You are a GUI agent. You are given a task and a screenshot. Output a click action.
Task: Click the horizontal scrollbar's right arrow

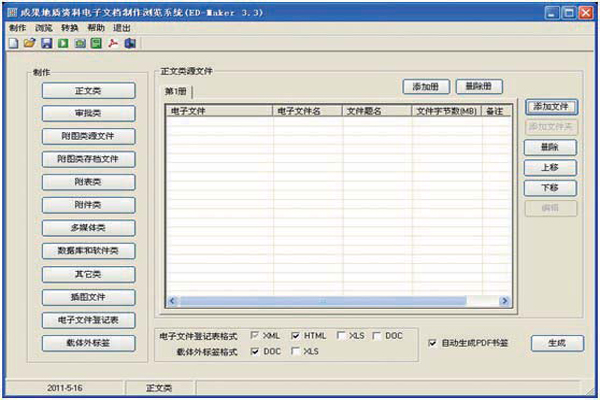coord(506,300)
